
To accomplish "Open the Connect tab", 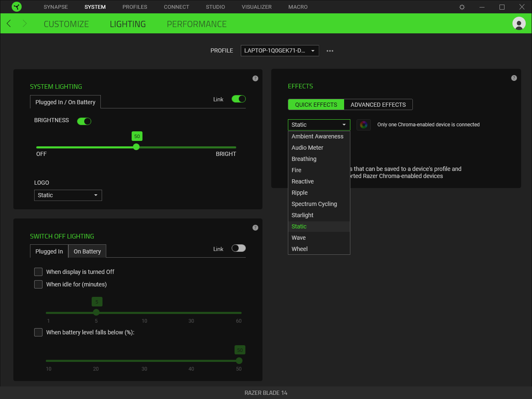I will coord(177,7).
